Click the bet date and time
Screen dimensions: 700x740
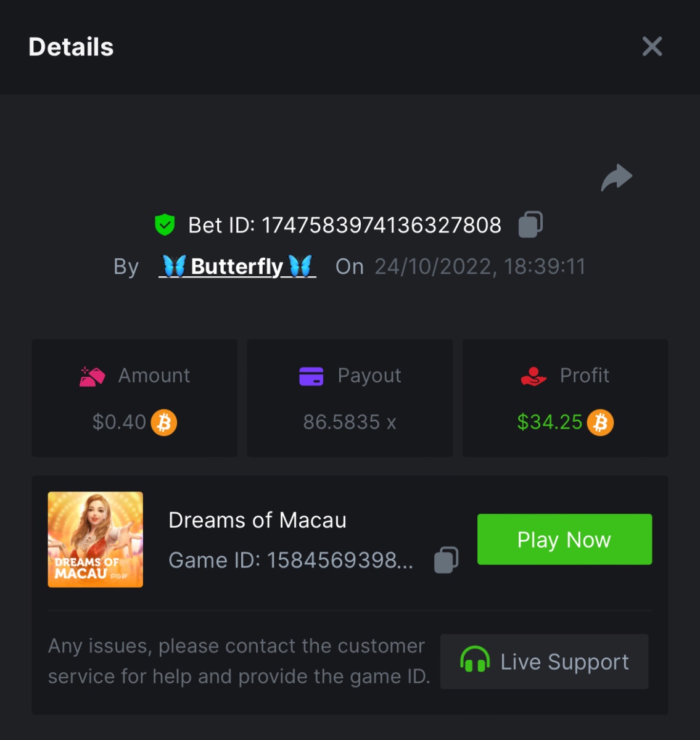pyautogui.click(x=480, y=266)
